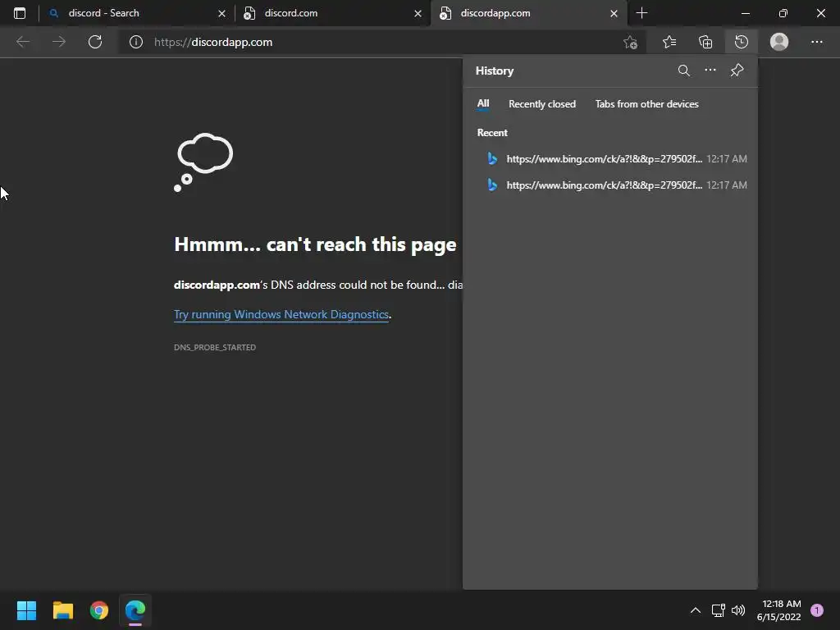This screenshot has width=840, height=630.
Task: Click the browser forward arrow
Action: point(59,42)
